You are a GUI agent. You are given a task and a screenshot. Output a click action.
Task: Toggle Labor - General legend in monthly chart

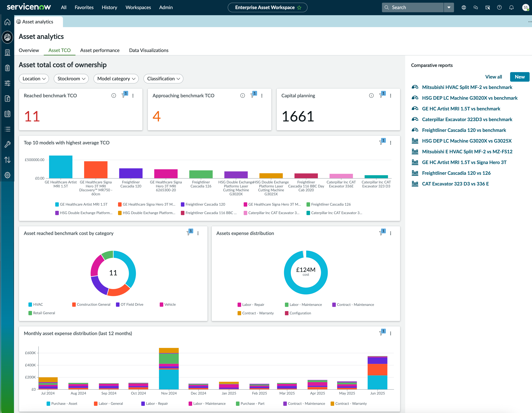pos(108,404)
